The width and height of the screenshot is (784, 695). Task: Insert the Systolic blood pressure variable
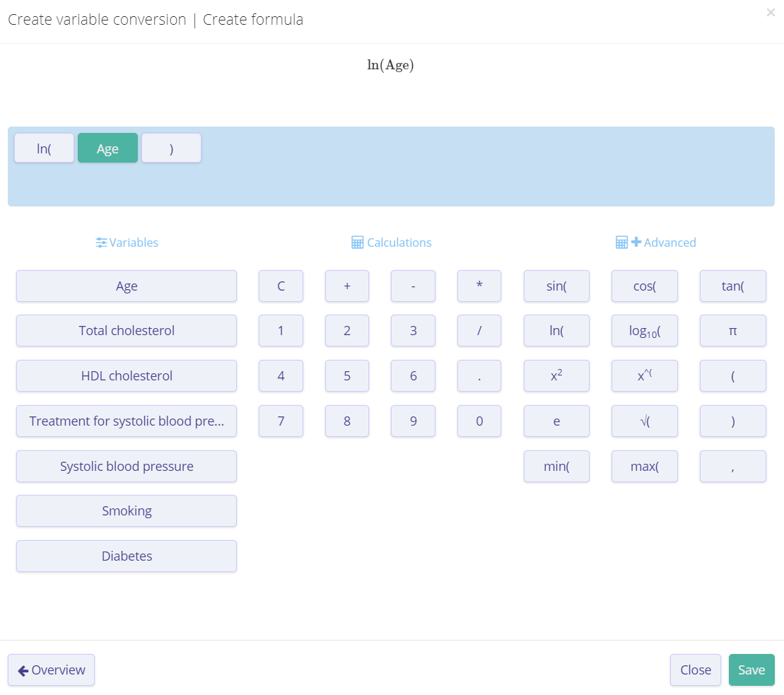[127, 466]
